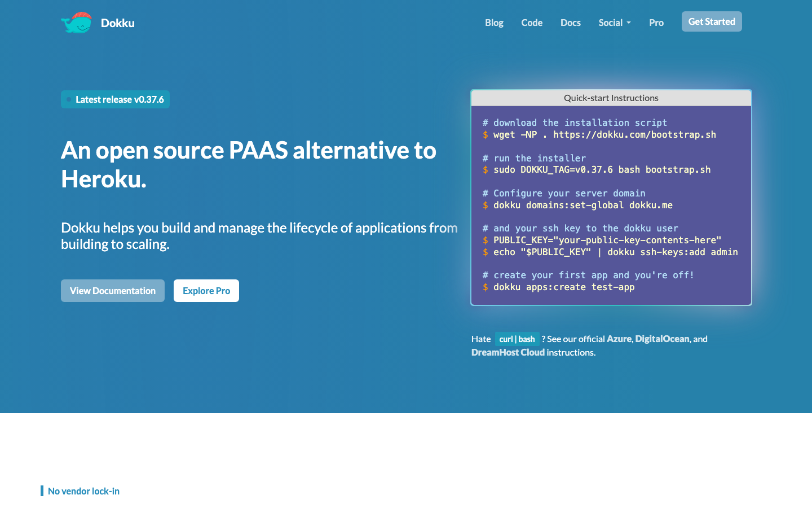Screen dimensions: 812x508
Task: Click the wget bootstrap.sh command line
Action: pyautogui.click(x=604, y=134)
